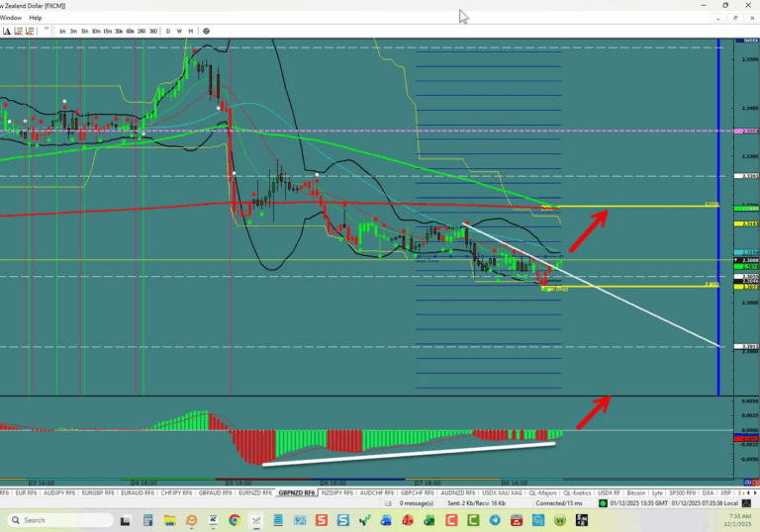This screenshot has height=532, width=760.
Task: Click the second chart-list toolbar icon next to the overflow chevron
Action: (x=30, y=31)
